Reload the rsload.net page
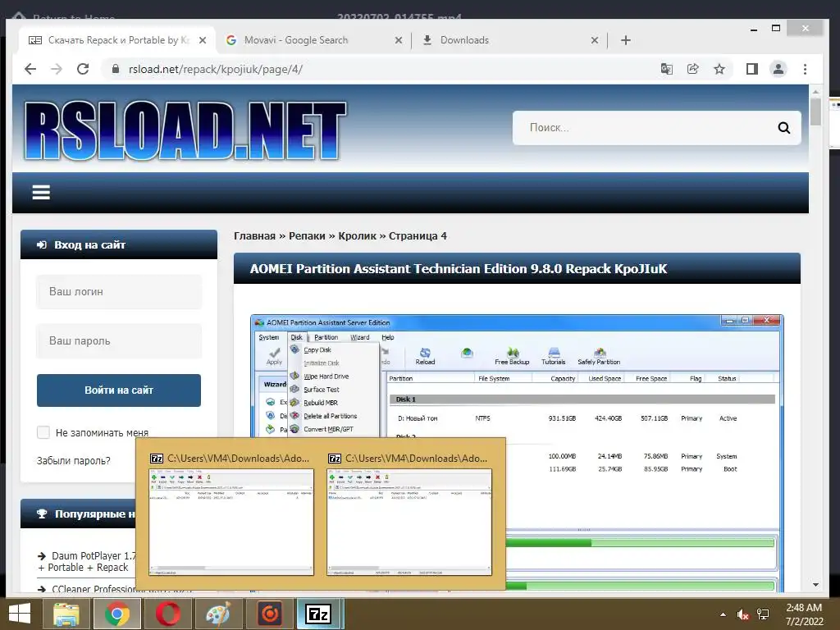Image resolution: width=840 pixels, height=630 pixels. (x=83, y=69)
